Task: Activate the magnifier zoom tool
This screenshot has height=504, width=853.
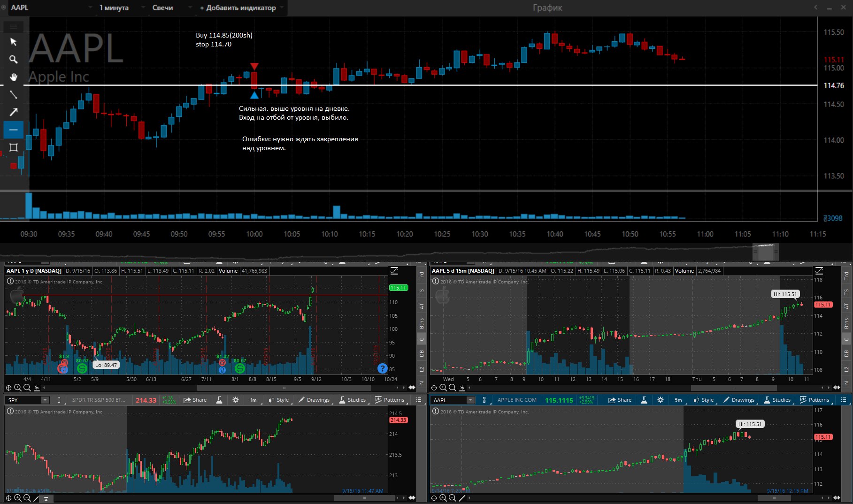Action: click(x=13, y=60)
